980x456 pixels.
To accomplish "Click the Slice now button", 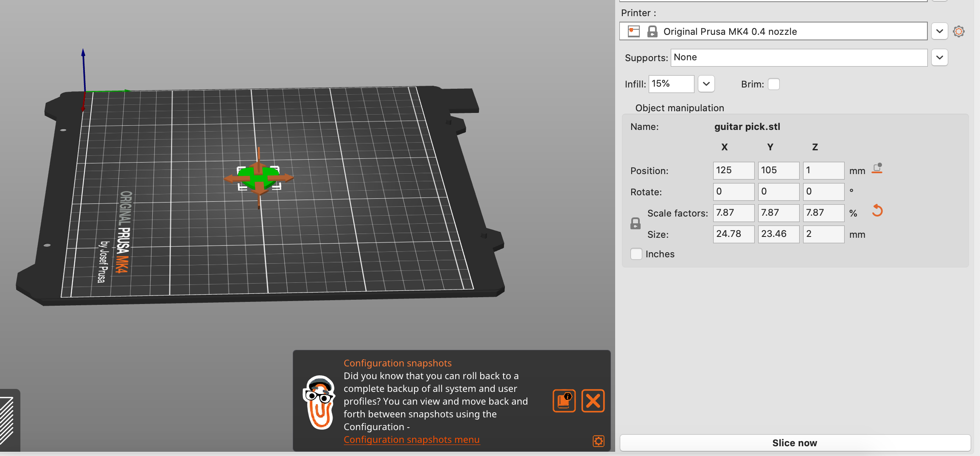I will (x=795, y=443).
